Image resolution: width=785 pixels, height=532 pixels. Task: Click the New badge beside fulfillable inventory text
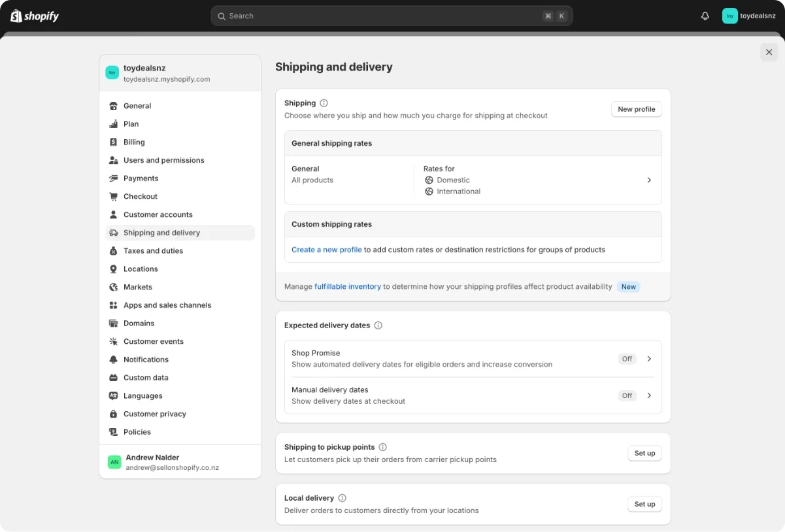(x=629, y=287)
